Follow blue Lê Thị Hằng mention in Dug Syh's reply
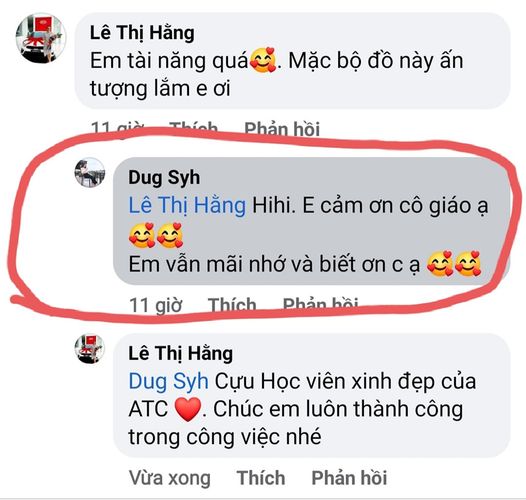This screenshot has height=500, width=526. (x=187, y=205)
